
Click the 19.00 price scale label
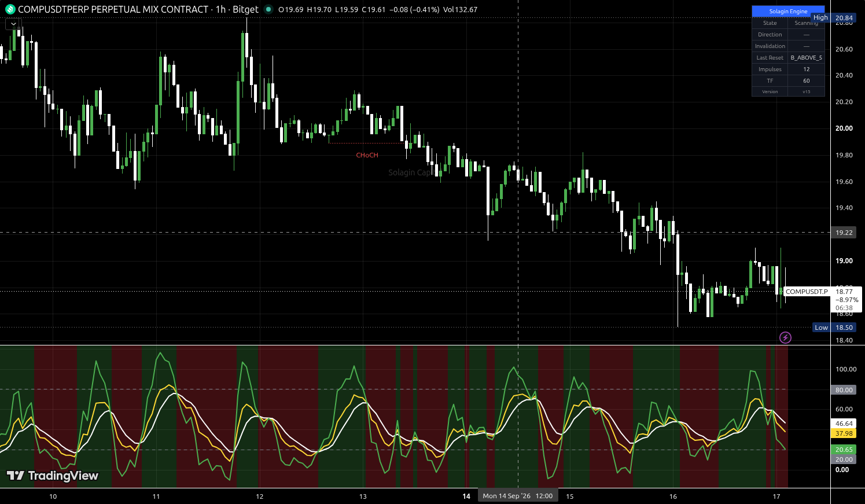click(x=844, y=261)
